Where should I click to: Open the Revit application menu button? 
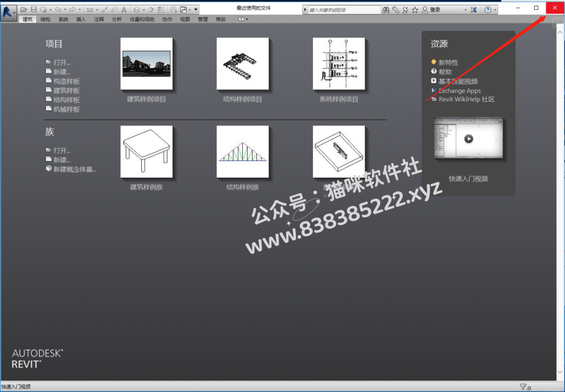coord(9,12)
